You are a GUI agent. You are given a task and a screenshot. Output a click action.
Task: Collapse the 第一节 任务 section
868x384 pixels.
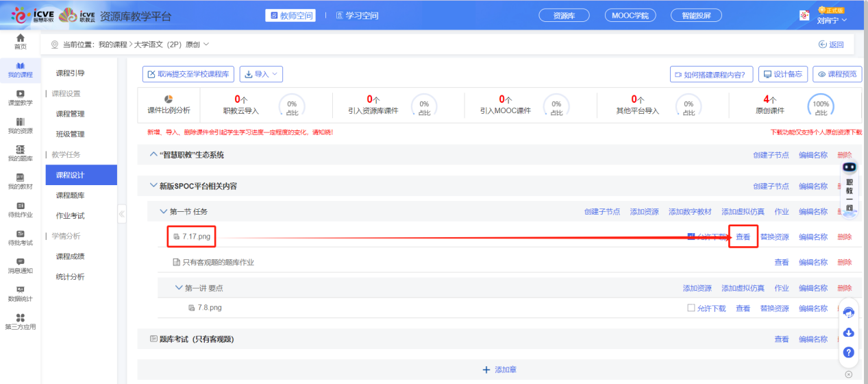tap(164, 212)
